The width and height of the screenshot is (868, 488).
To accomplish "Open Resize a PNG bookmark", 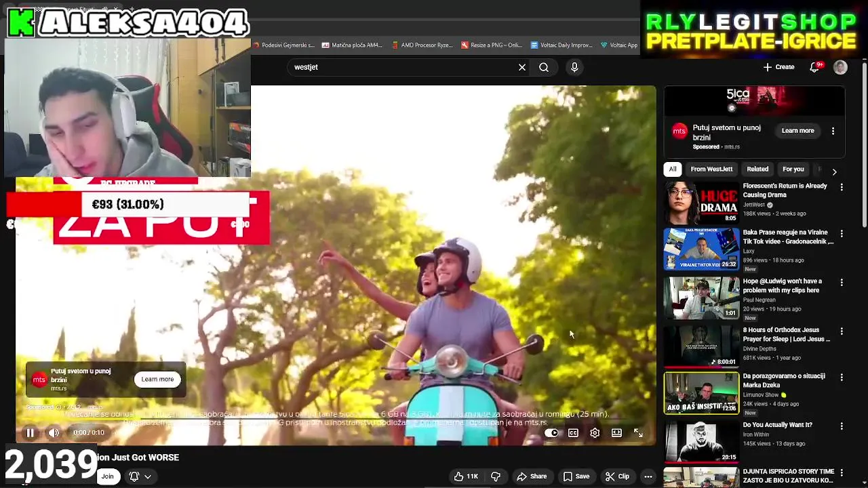I will click(x=491, y=45).
